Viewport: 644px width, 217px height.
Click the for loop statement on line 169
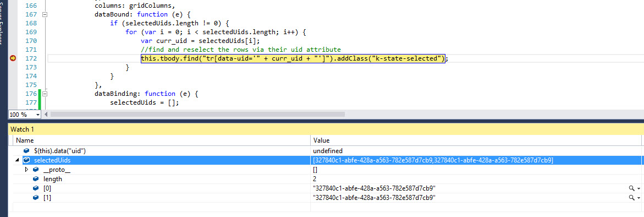pos(216,32)
